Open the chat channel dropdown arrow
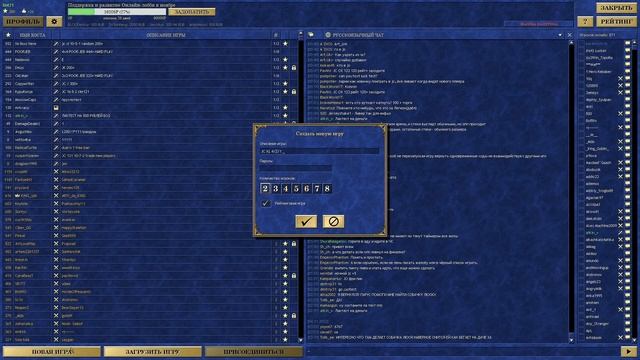640x360 pixels. 560,35
